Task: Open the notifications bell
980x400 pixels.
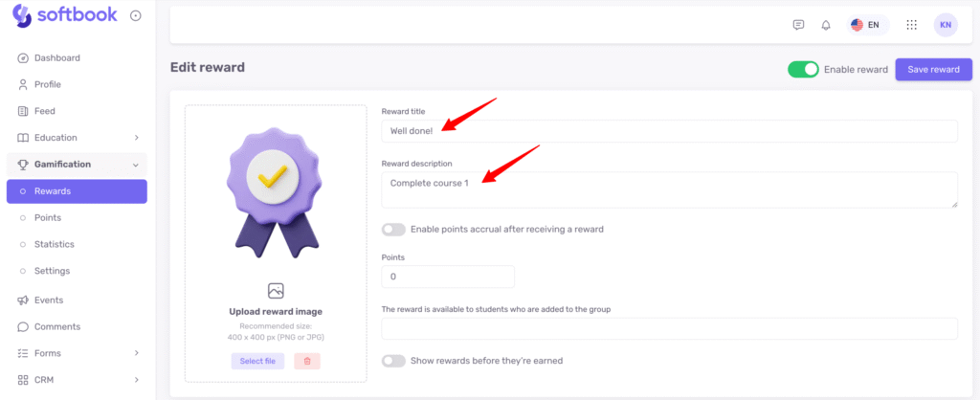Action: click(x=826, y=25)
